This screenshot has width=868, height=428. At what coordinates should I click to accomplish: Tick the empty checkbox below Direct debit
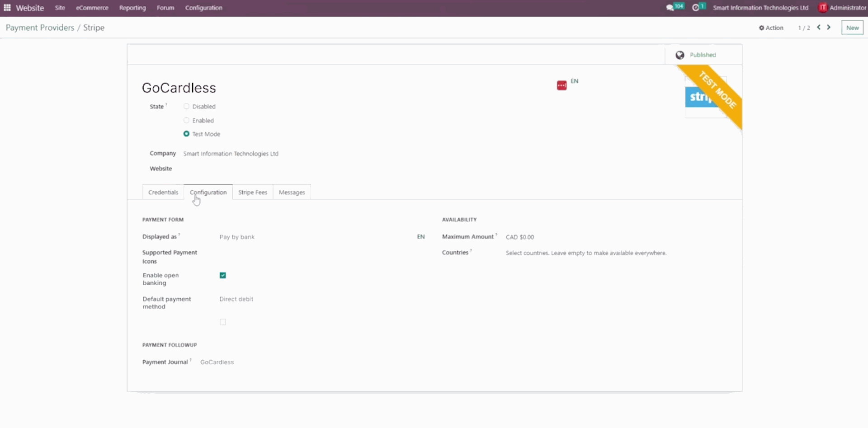point(223,322)
